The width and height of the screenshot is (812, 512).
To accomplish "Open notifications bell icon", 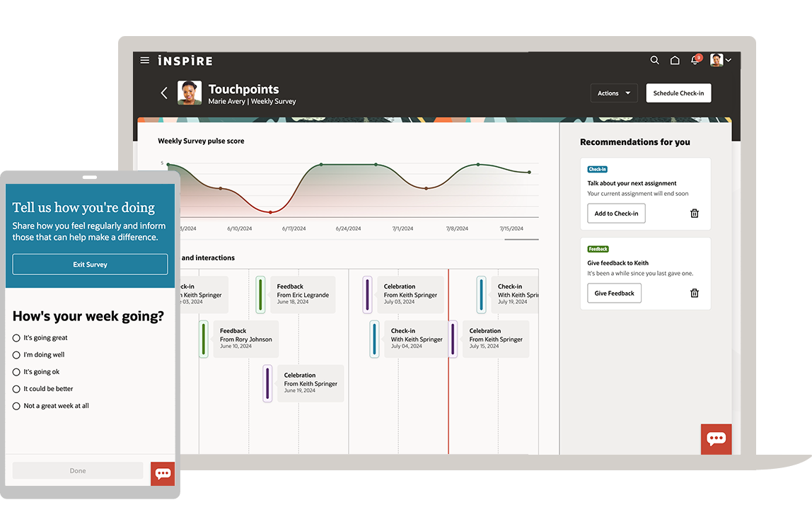I will [695, 61].
